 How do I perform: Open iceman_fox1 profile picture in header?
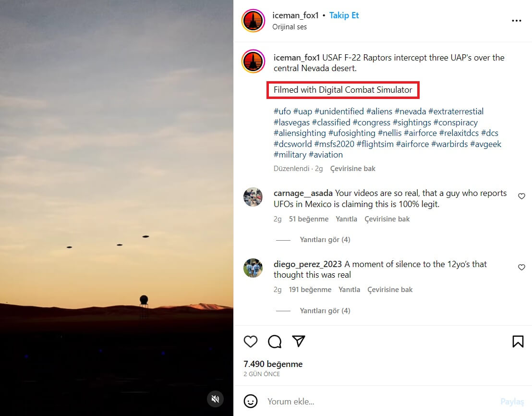click(253, 21)
